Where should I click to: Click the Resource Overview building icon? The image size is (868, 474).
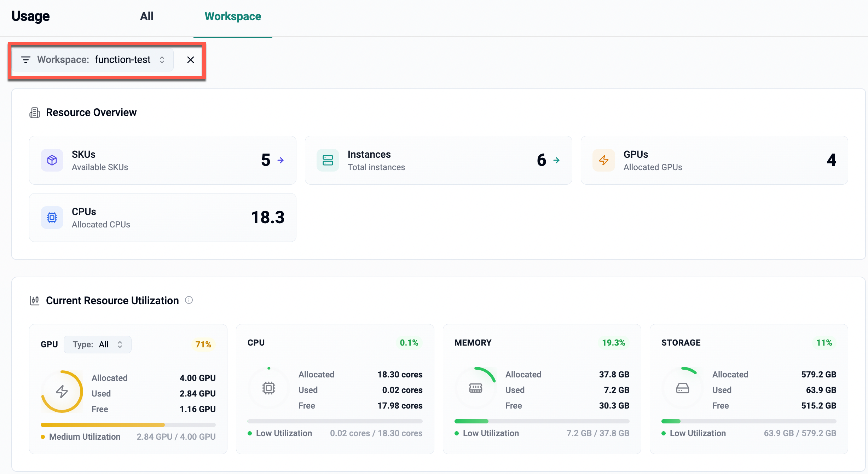point(35,112)
